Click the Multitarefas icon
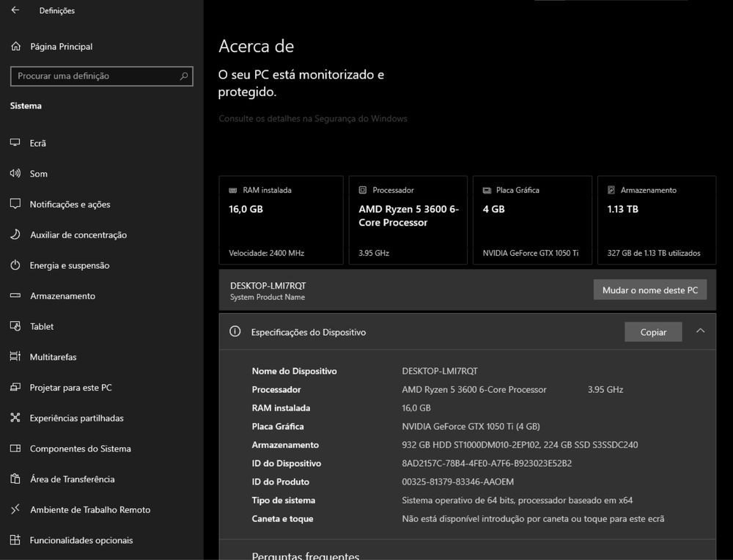Image resolution: width=733 pixels, height=560 pixels. (15, 356)
